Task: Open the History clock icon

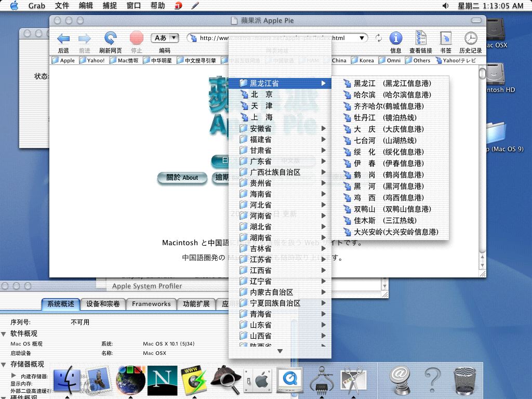Action: pos(471,38)
